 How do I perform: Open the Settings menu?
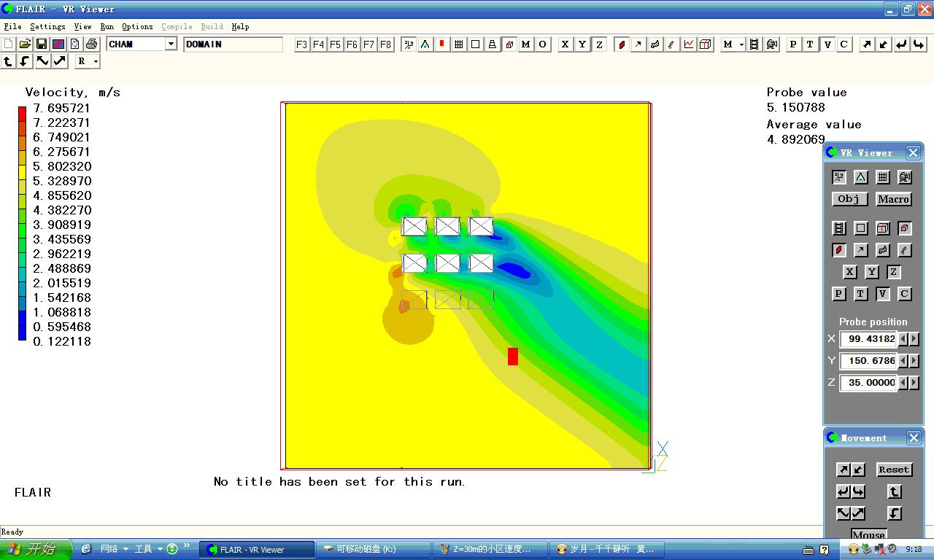point(47,26)
